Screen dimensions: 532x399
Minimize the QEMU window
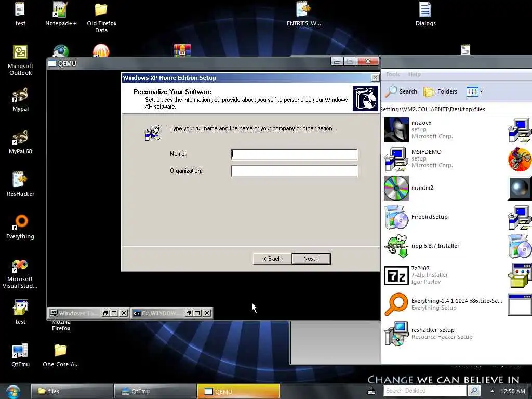click(x=337, y=61)
